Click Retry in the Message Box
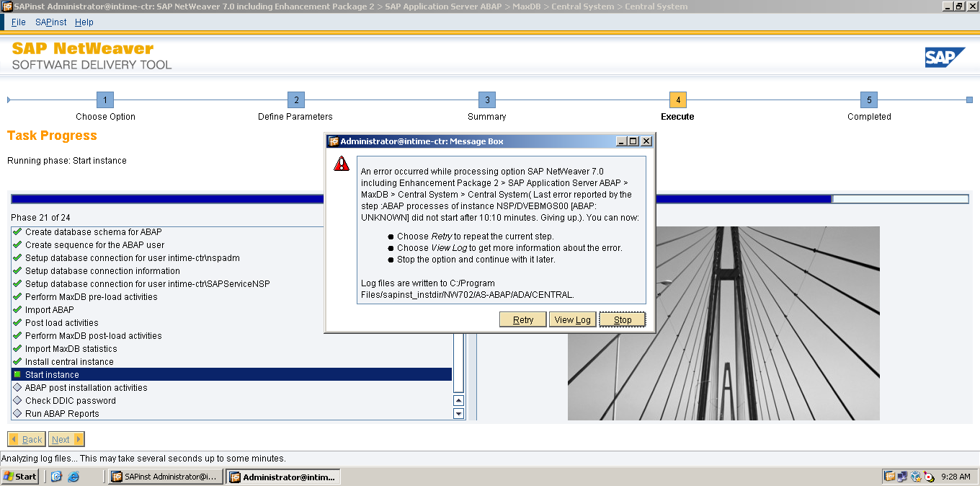980x486 pixels. click(x=523, y=319)
